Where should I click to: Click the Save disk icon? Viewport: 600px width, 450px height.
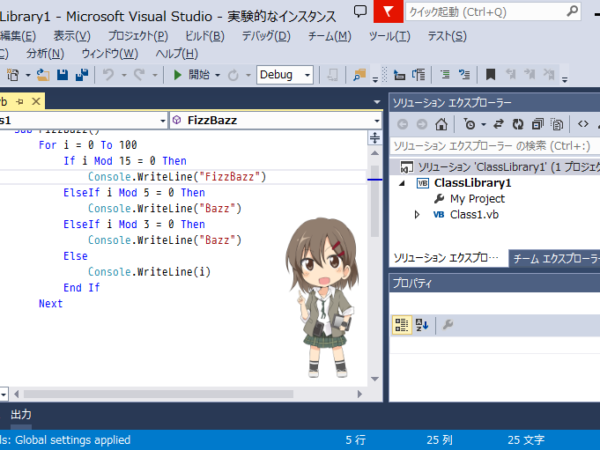pyautogui.click(x=62, y=75)
